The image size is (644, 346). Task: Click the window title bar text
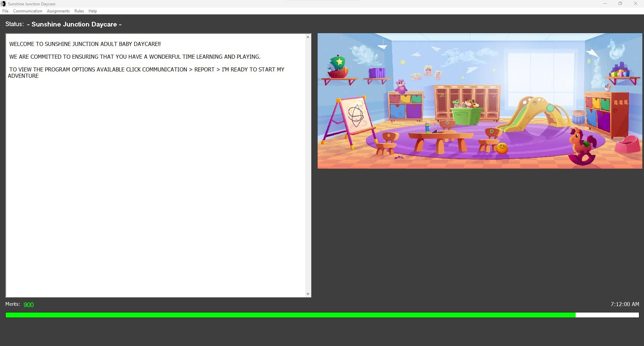[x=32, y=4]
